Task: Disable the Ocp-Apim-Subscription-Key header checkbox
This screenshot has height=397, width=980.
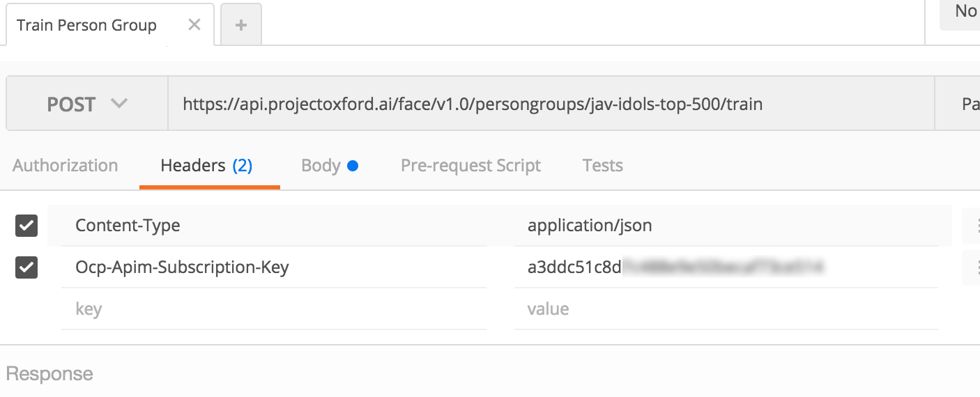Action: (26, 267)
